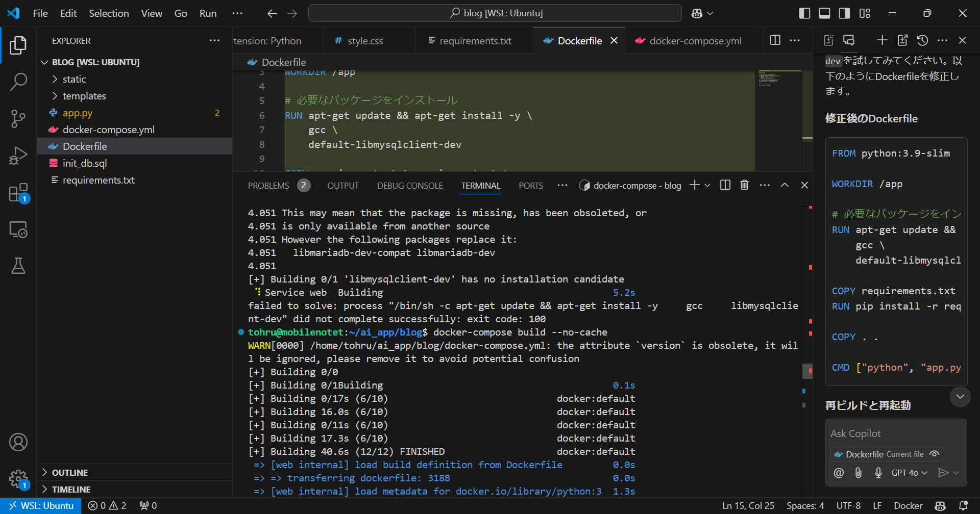Viewport: 980px width, 514px height.
Task: Switch to the docker-compose.yml editor tab
Action: [x=695, y=41]
